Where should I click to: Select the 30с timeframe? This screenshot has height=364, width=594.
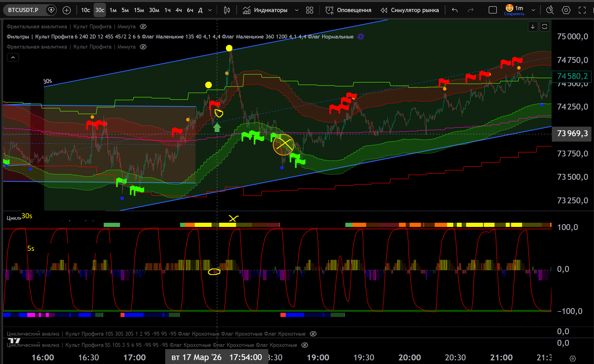pos(99,10)
